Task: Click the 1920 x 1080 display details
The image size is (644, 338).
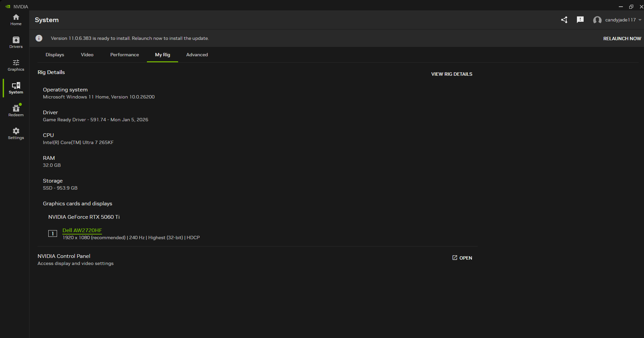Action: point(131,238)
